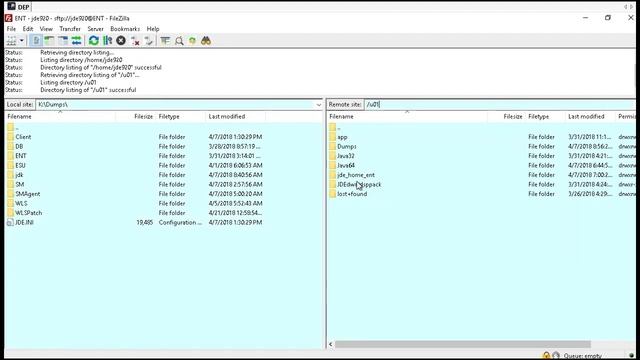
Task: Click JDE.INI filesize 19,485
Action: click(144, 222)
